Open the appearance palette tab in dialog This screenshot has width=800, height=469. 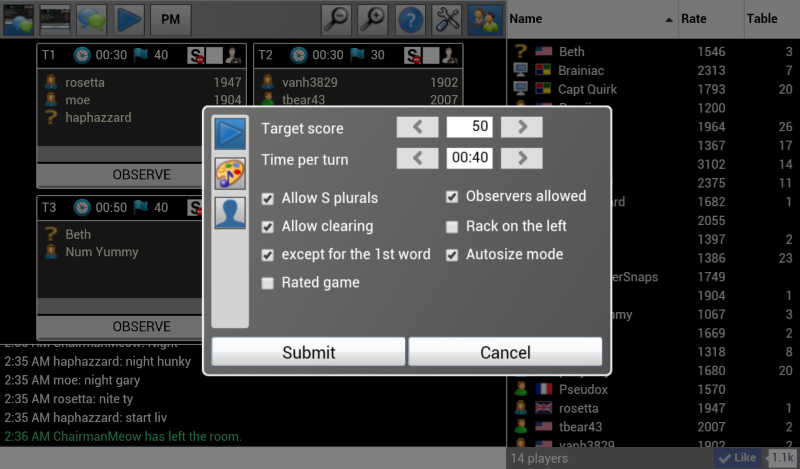coord(230,173)
